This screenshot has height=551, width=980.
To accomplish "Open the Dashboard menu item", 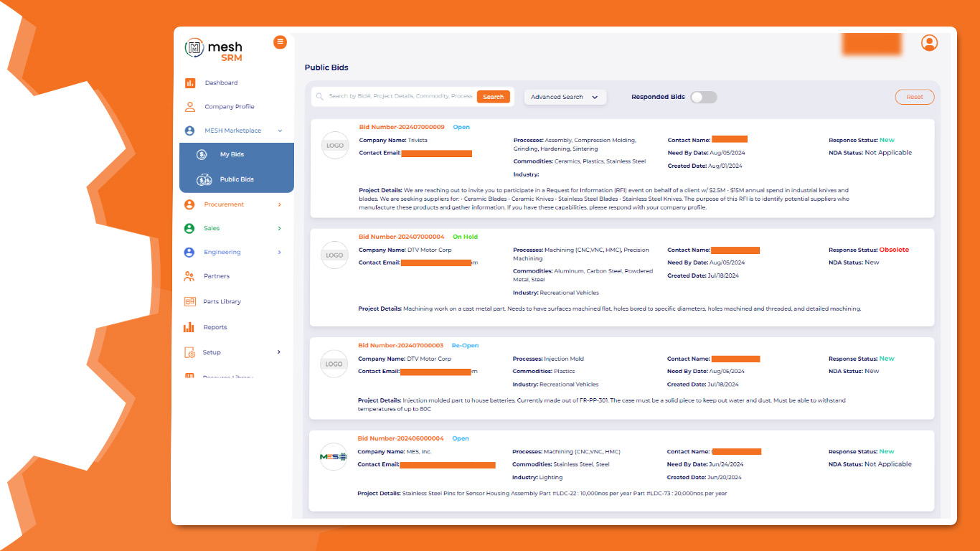I will point(221,83).
